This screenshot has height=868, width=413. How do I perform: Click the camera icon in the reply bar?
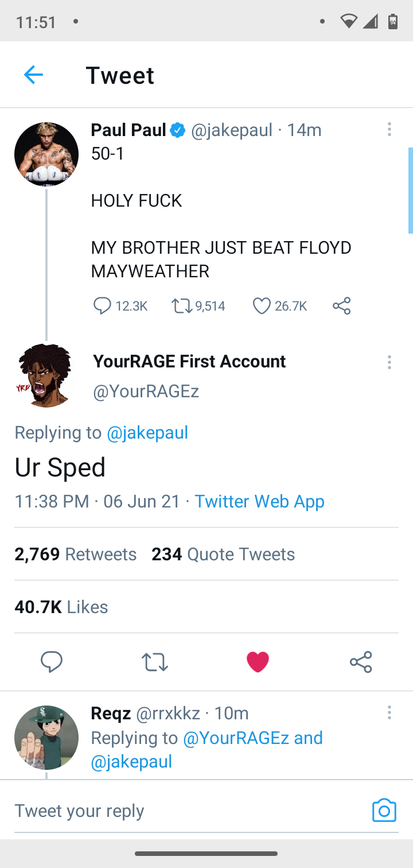coord(384,810)
